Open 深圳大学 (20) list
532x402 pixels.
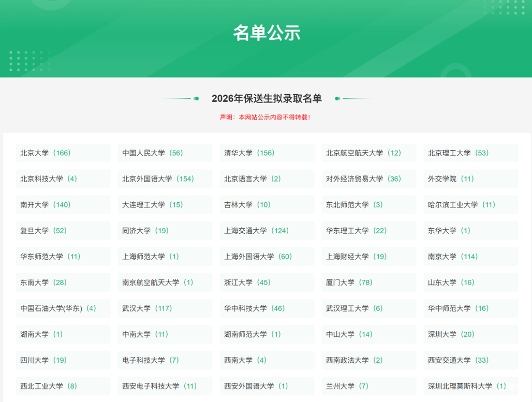(x=471, y=334)
